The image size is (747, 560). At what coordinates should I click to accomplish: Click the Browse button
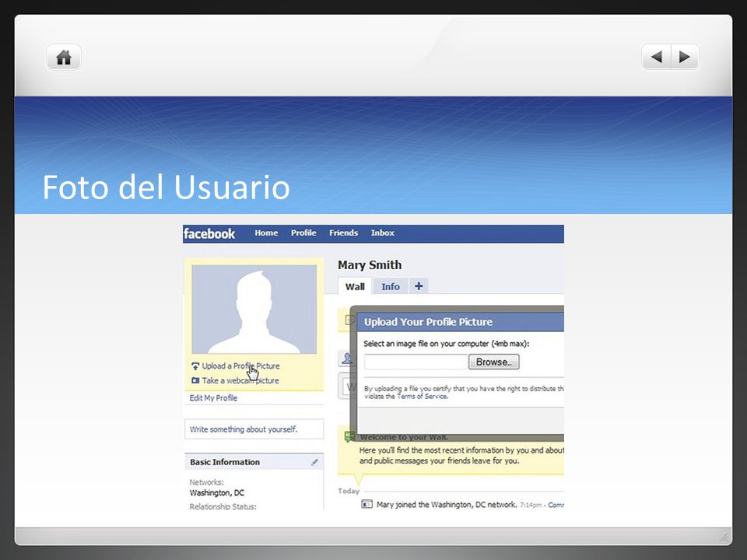click(494, 362)
